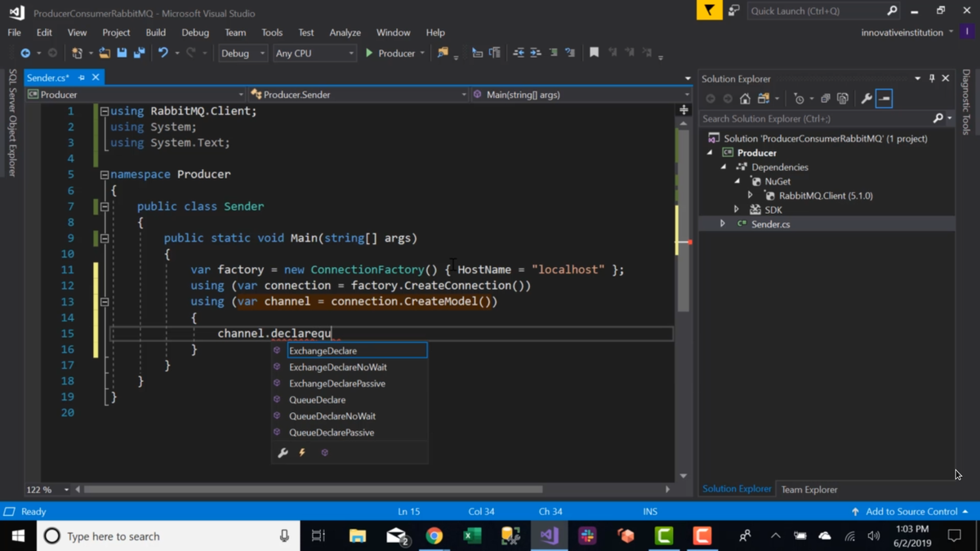Image resolution: width=980 pixels, height=551 pixels.
Task: Toggle Preview Selected Items in Solution Explorer
Action: coord(884,99)
